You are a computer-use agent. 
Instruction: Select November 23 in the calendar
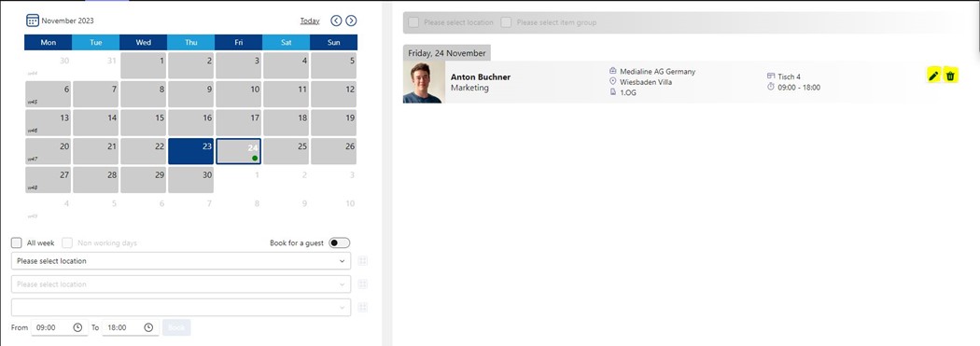click(x=190, y=152)
